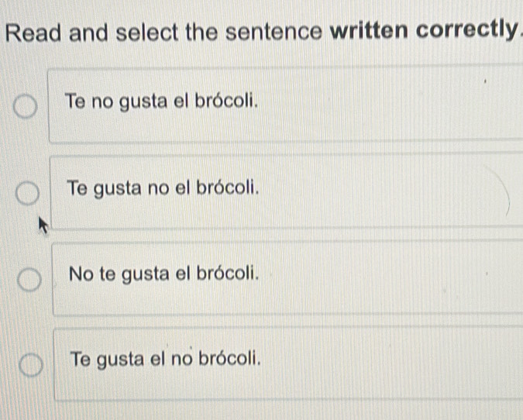Click the word "no" in the fourth answer
Screen dimensions: 523x420
point(183,360)
